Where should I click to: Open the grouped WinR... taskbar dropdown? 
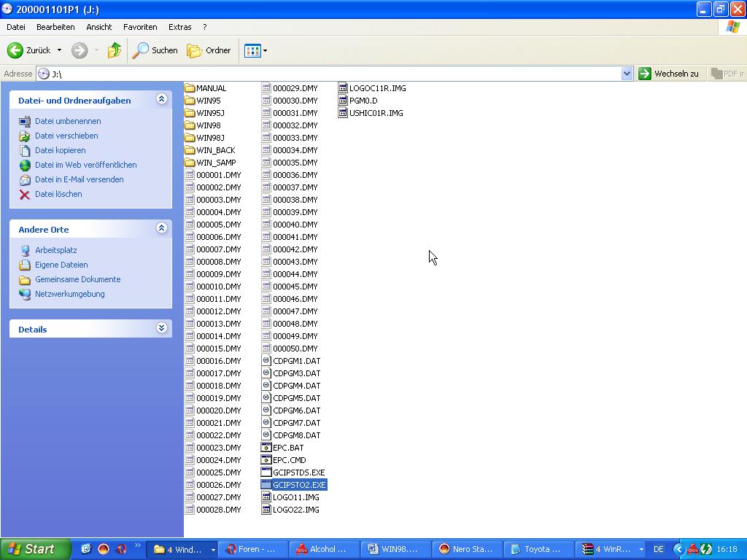tap(641, 550)
